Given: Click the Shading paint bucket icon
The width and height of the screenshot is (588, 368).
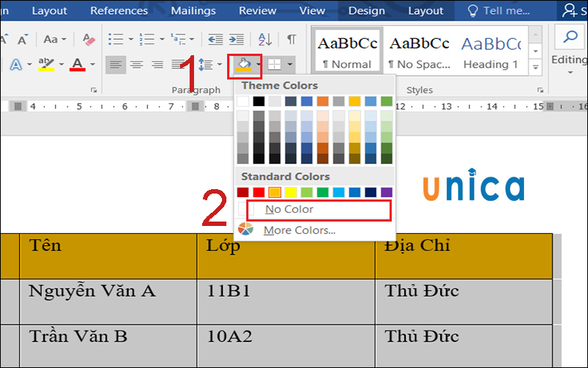Looking at the screenshot, I should click(x=243, y=64).
